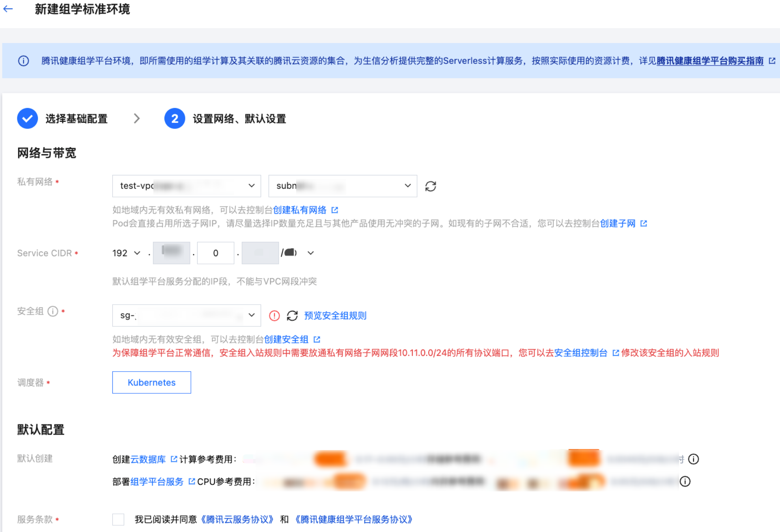
Task: Click info icon after database cost line
Action: click(x=693, y=459)
